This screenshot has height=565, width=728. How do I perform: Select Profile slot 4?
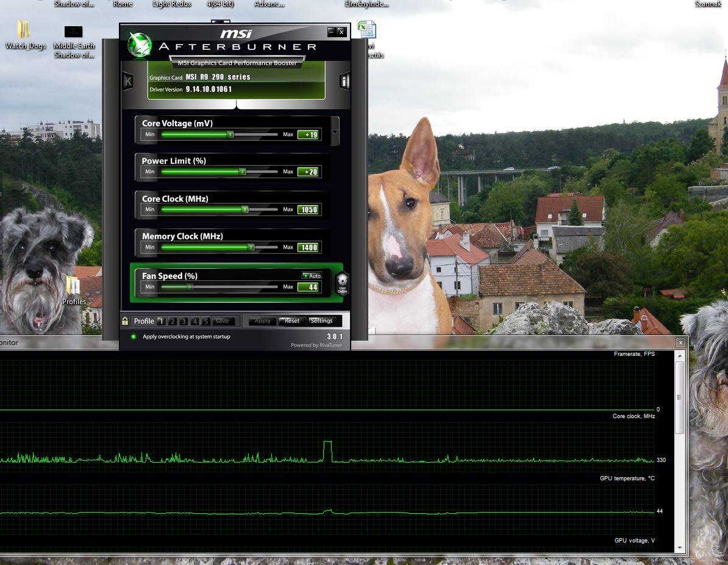(x=194, y=321)
